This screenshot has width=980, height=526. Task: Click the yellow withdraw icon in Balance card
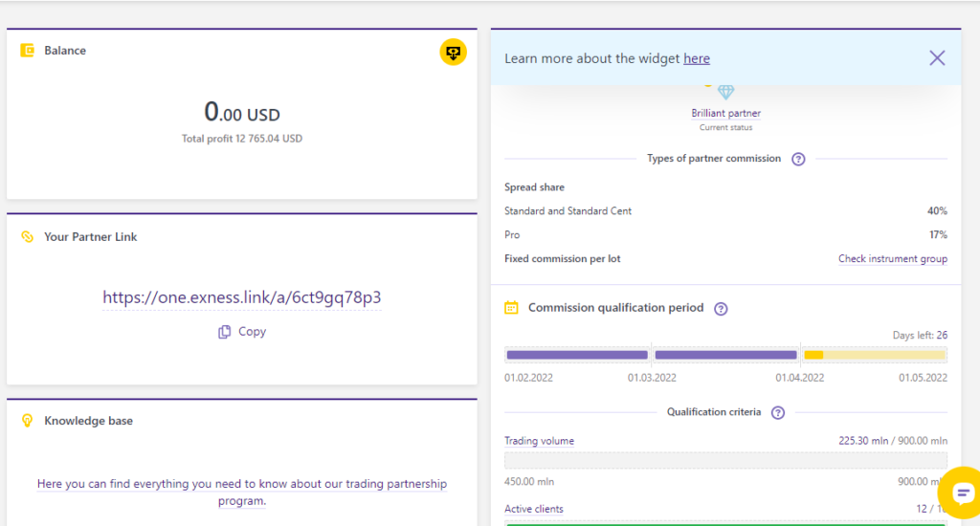tap(453, 52)
